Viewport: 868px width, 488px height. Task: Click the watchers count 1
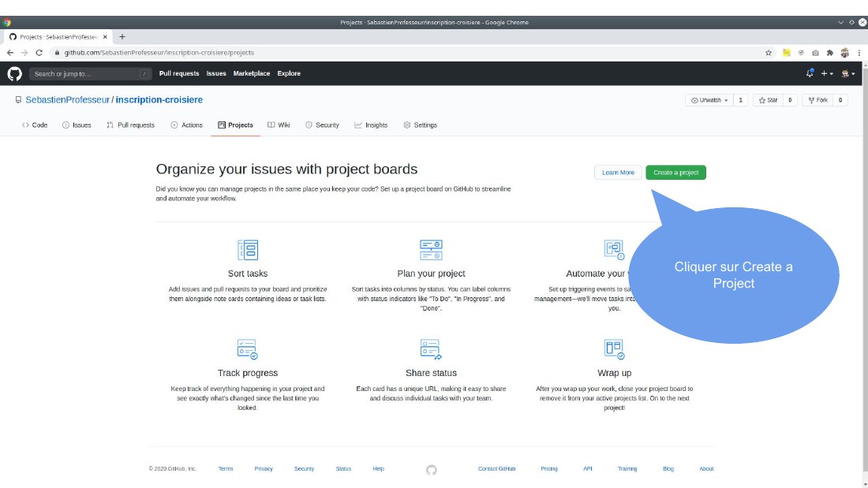(741, 100)
